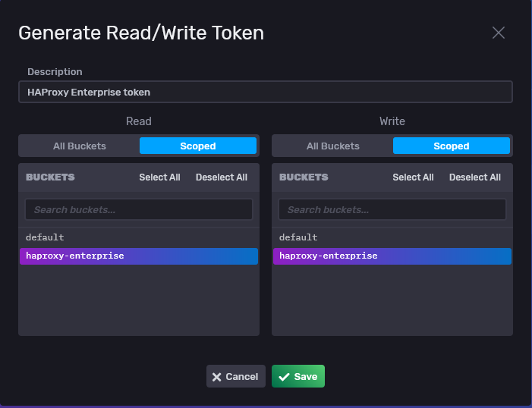Switch Write permissions to All Buckets
Viewport: 532px width, 408px height.
[332, 146]
